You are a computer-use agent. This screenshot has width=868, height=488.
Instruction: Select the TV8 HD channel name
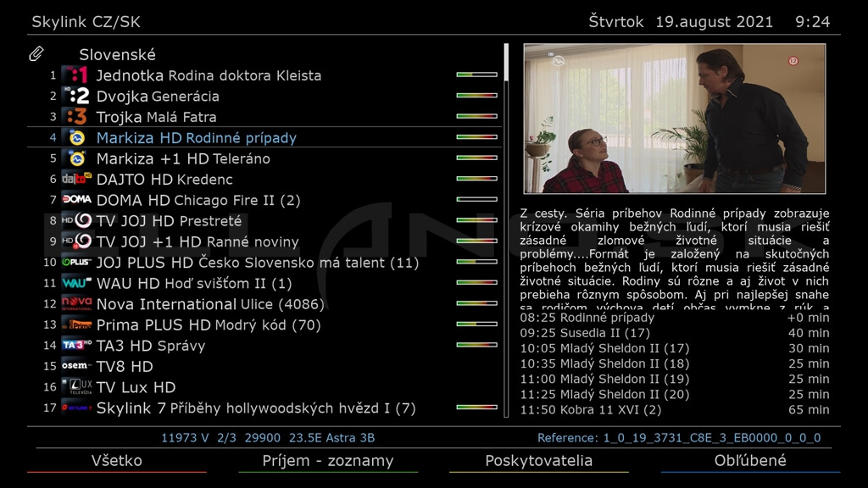(125, 366)
